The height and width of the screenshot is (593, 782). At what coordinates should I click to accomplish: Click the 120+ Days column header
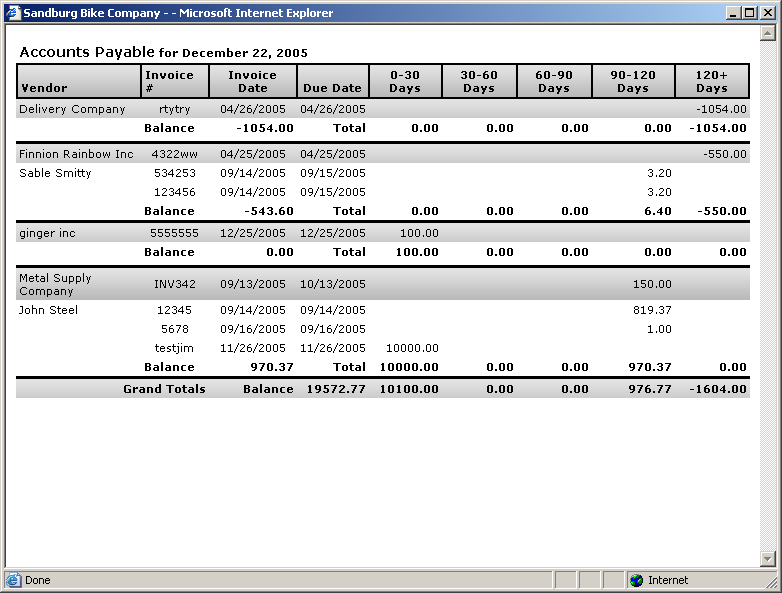(712, 81)
